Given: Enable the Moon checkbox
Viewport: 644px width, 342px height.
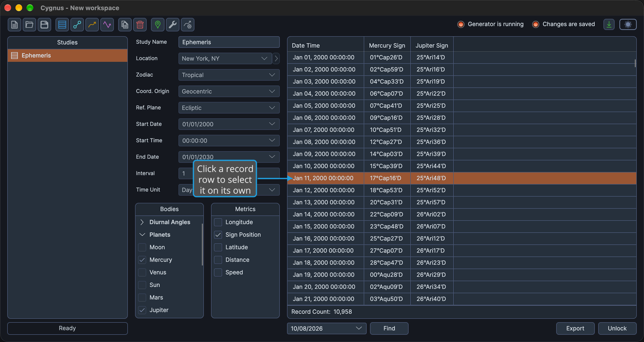Looking at the screenshot, I should coord(142,247).
